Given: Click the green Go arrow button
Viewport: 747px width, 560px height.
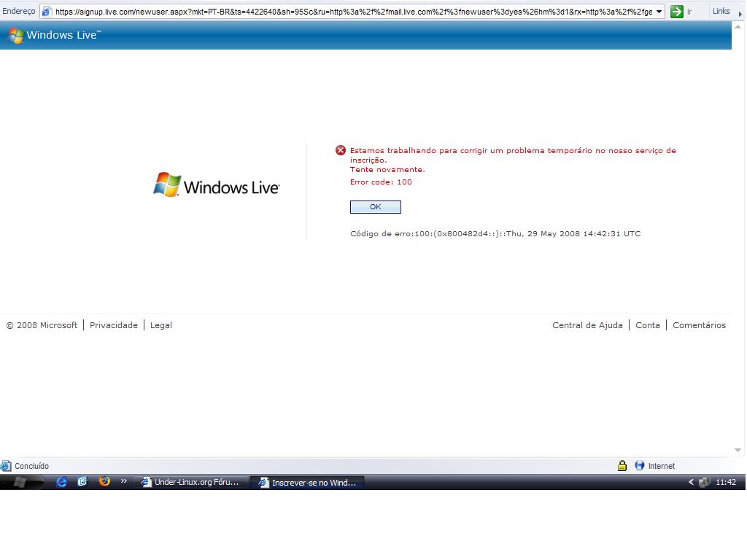Looking at the screenshot, I should 676,12.
